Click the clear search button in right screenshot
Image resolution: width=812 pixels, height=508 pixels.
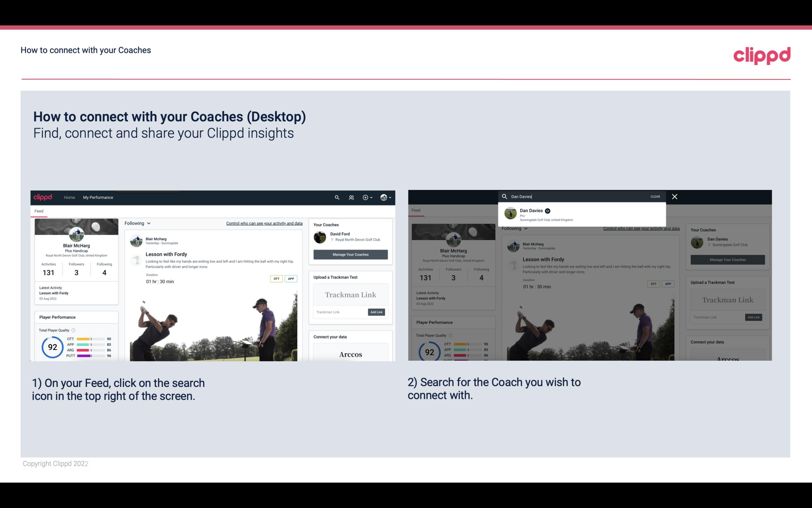point(655,196)
